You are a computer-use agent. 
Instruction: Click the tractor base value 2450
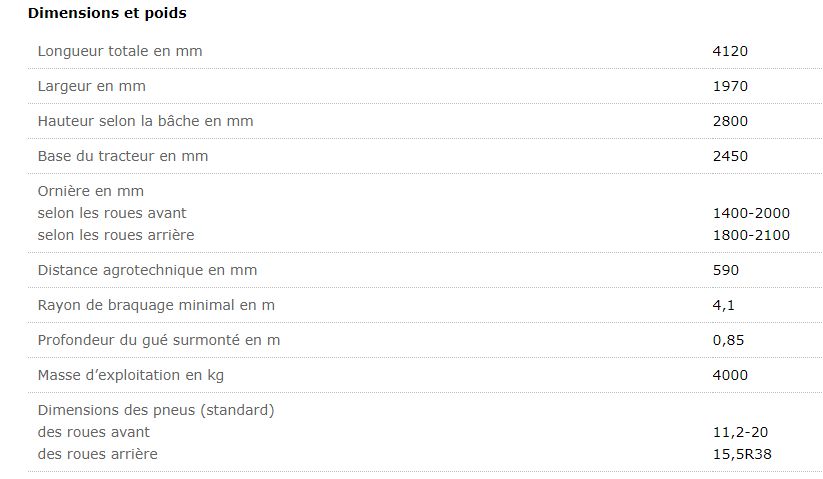[730, 156]
